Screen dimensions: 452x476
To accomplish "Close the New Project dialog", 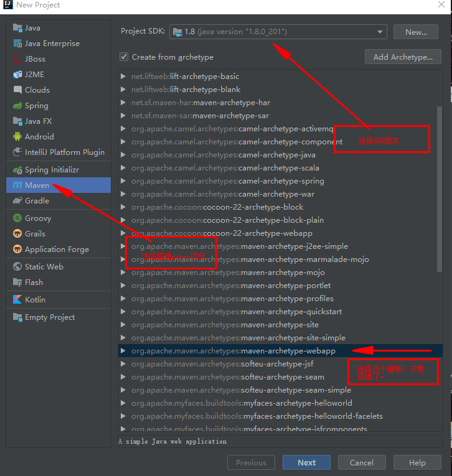I will 441,4.
